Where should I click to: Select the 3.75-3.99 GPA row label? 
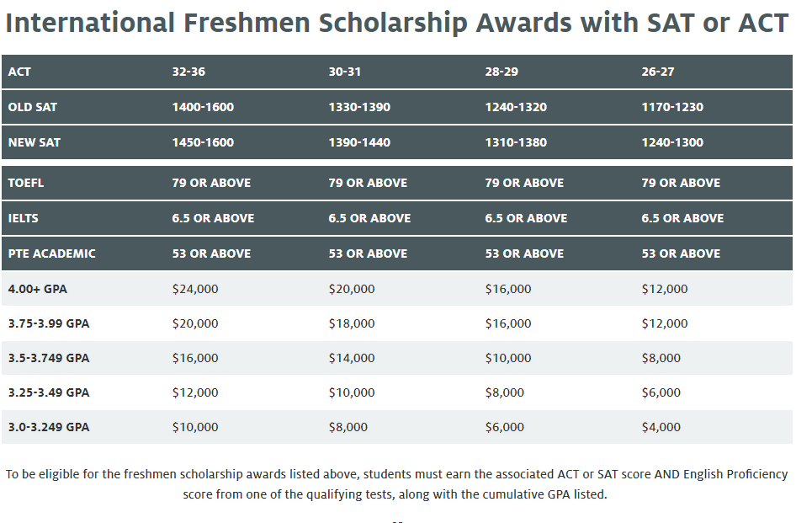[49, 323]
